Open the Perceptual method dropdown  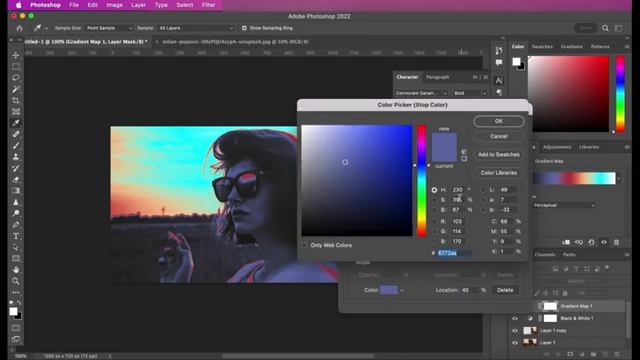(564, 205)
